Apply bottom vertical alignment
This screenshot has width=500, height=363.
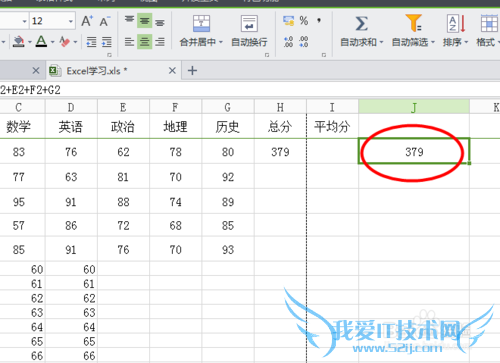coord(160,22)
